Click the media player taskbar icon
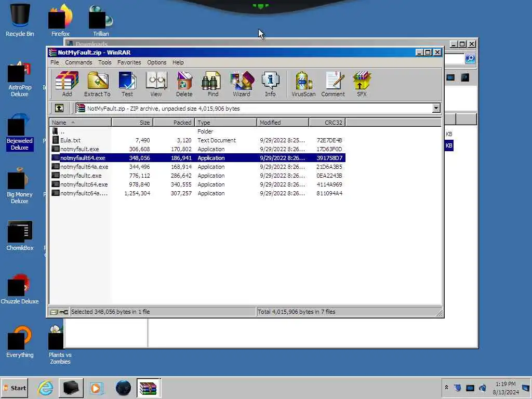Image resolution: width=532 pixels, height=399 pixels. [96, 388]
